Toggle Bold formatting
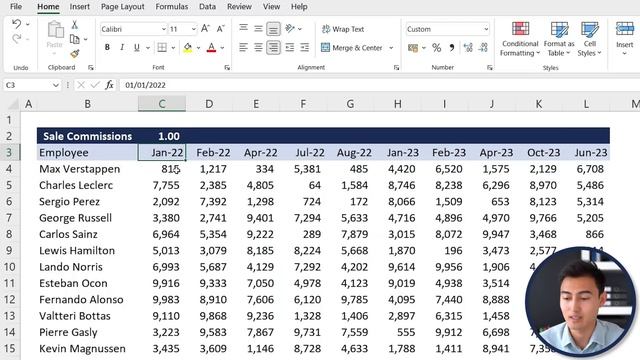 pyautogui.click(x=107, y=47)
